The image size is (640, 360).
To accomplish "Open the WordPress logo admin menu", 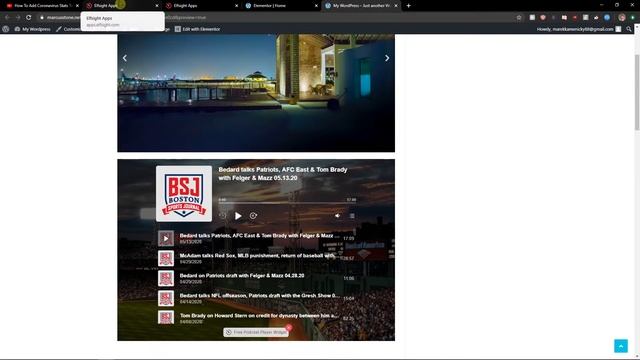I will click(6, 29).
